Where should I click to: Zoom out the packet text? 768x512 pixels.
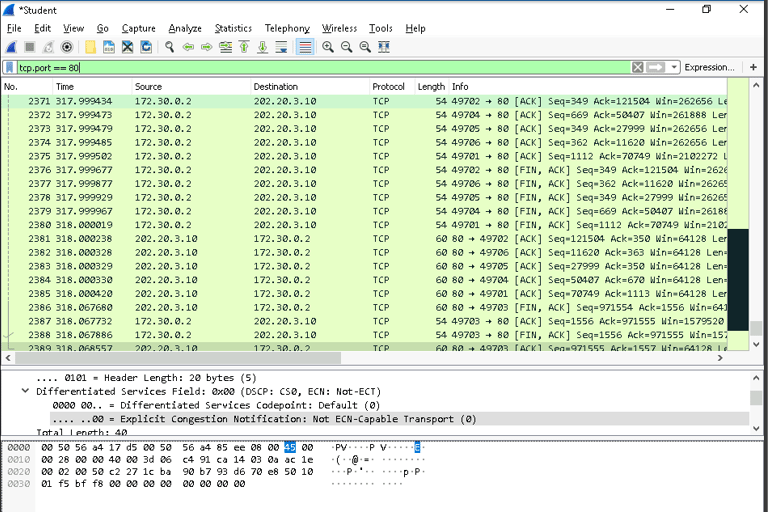click(346, 47)
